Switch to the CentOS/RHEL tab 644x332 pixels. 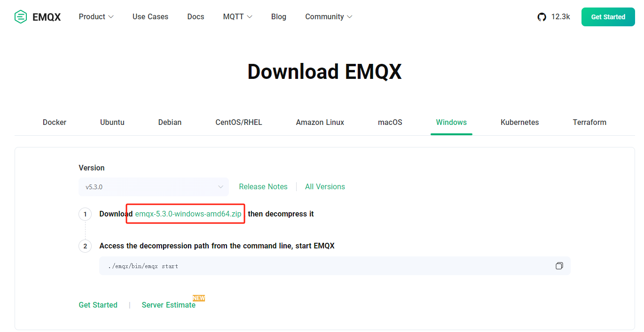point(239,122)
